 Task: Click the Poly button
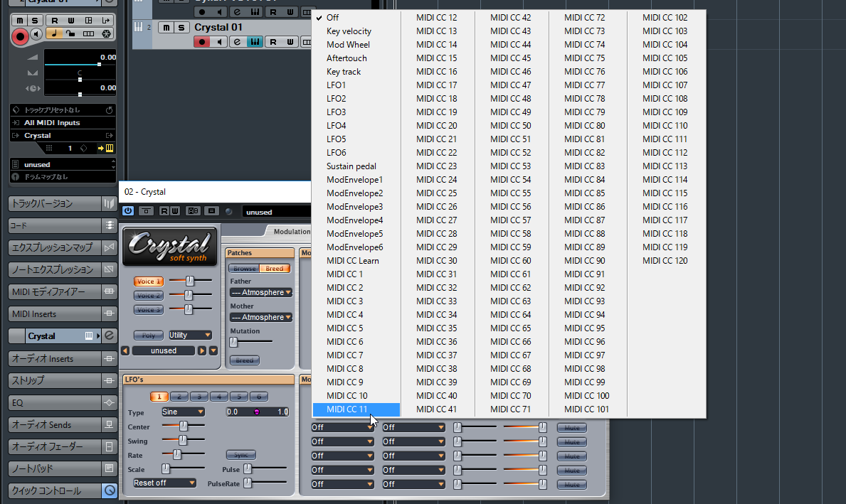point(149,335)
